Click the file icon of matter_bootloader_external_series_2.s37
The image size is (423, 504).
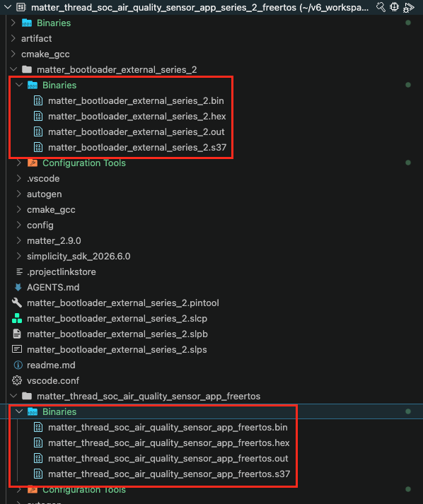tap(38, 147)
